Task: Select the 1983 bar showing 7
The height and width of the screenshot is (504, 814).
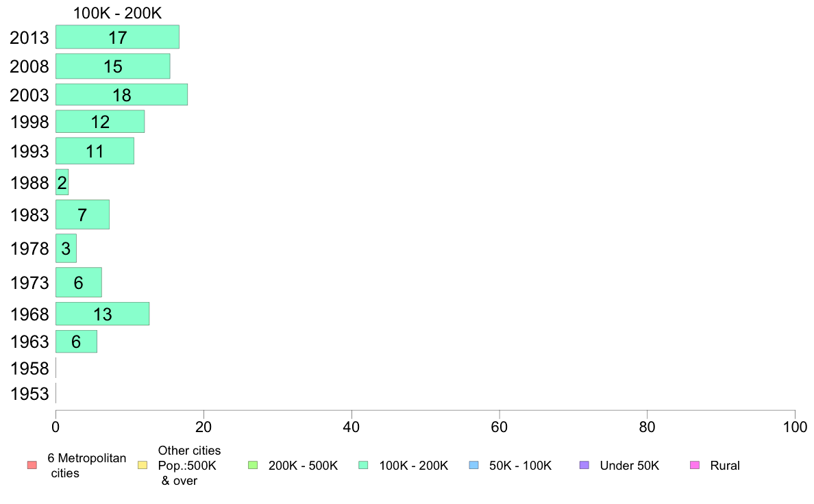Action: tap(82, 214)
